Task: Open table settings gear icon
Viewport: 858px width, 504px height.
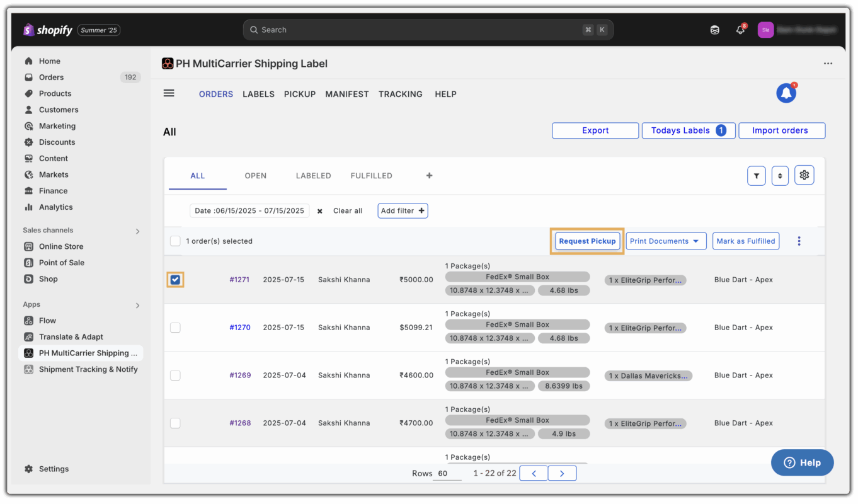Action: pyautogui.click(x=804, y=175)
